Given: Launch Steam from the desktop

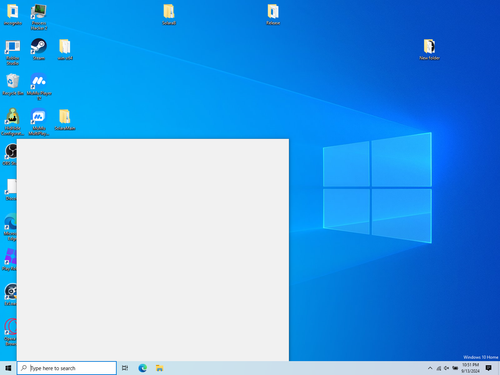Looking at the screenshot, I should [39, 49].
